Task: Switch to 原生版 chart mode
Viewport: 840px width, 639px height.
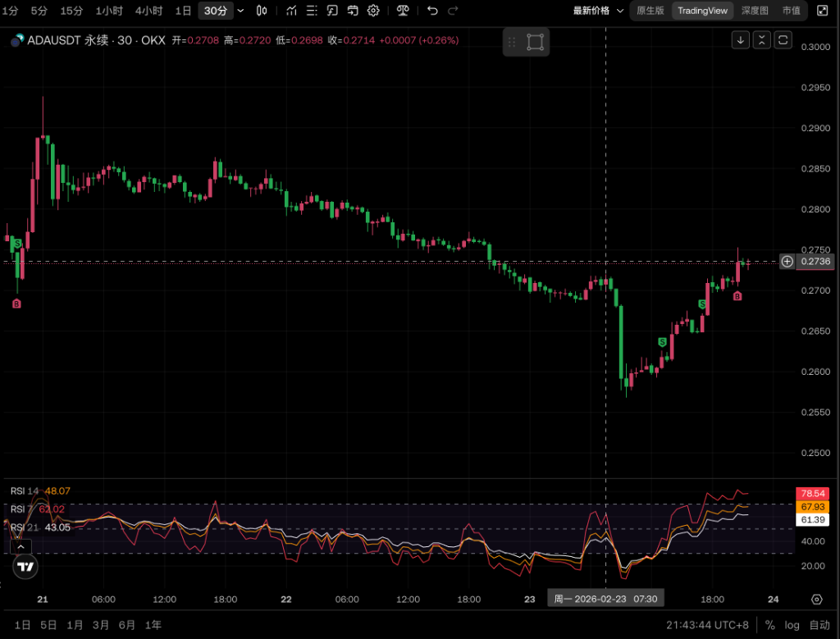Action: [x=650, y=11]
